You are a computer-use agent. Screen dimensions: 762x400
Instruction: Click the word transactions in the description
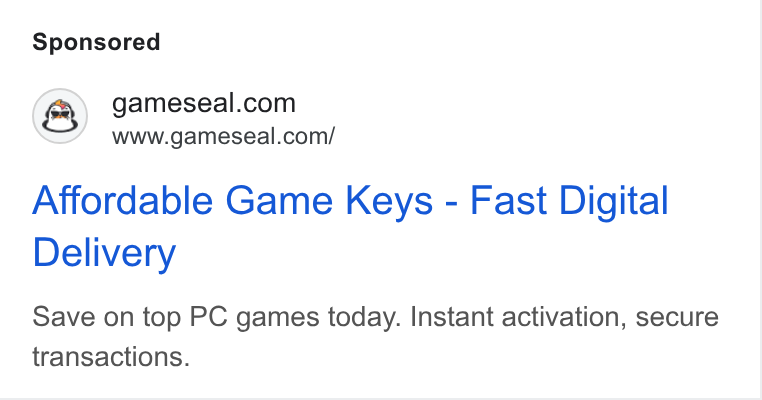coord(111,357)
